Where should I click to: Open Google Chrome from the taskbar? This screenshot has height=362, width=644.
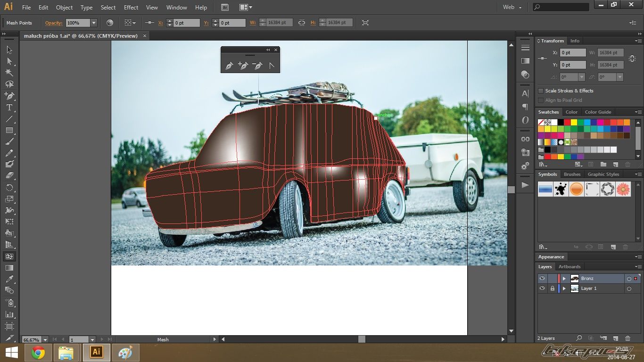click(38, 353)
